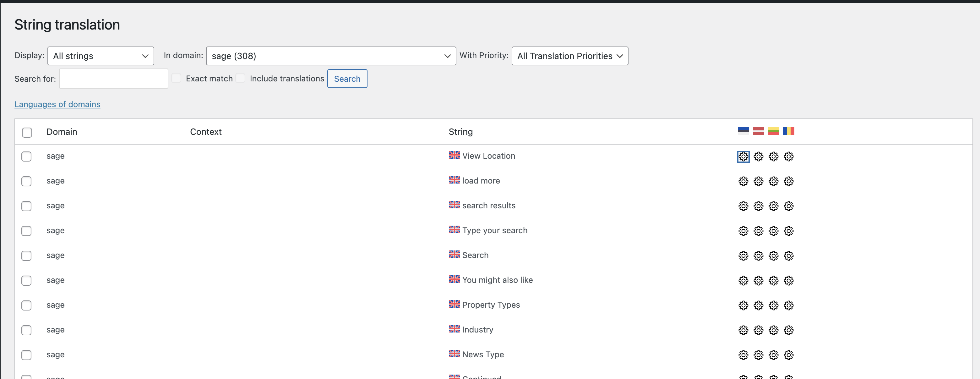
Task: Click Latvian gear icon for load more
Action: pyautogui.click(x=758, y=181)
